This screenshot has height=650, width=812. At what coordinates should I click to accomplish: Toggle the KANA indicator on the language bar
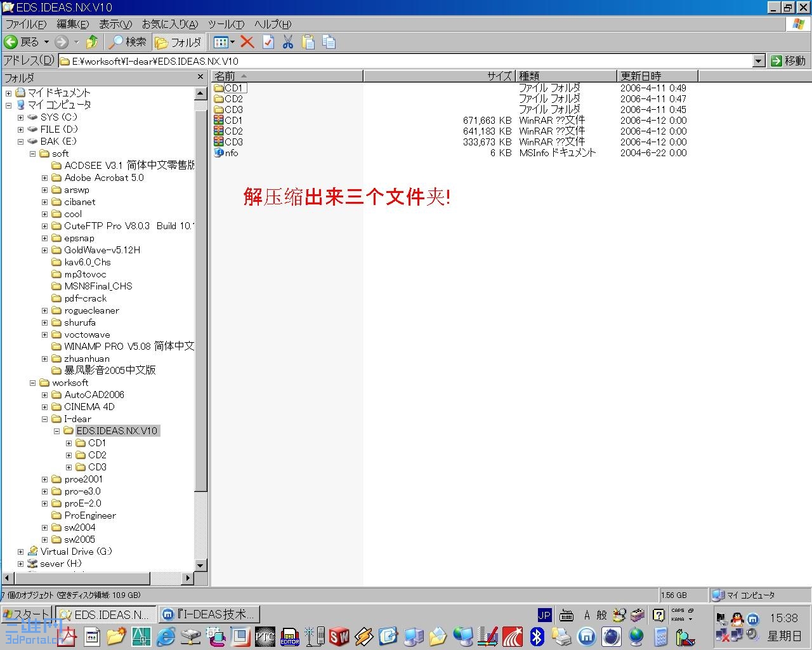pos(678,619)
